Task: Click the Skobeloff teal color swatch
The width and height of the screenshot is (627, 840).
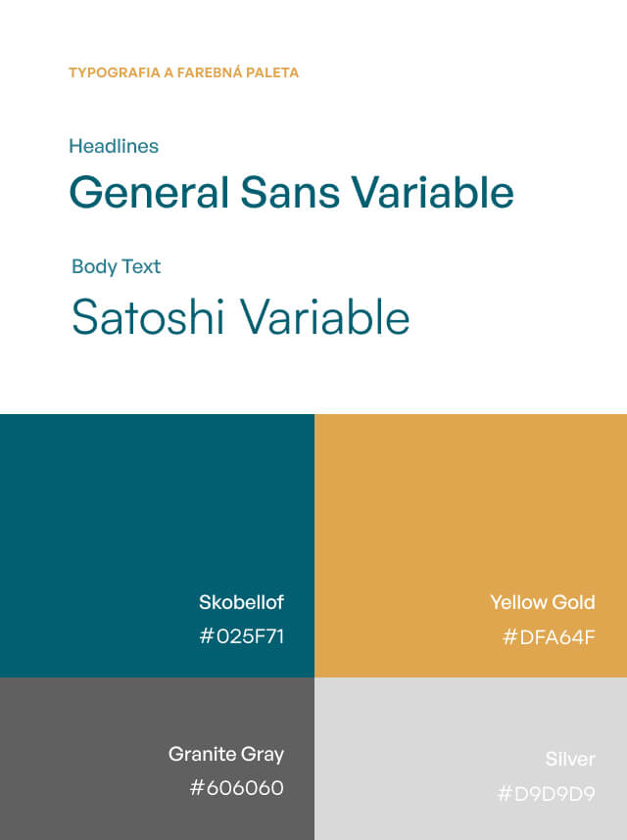Action: (157, 545)
